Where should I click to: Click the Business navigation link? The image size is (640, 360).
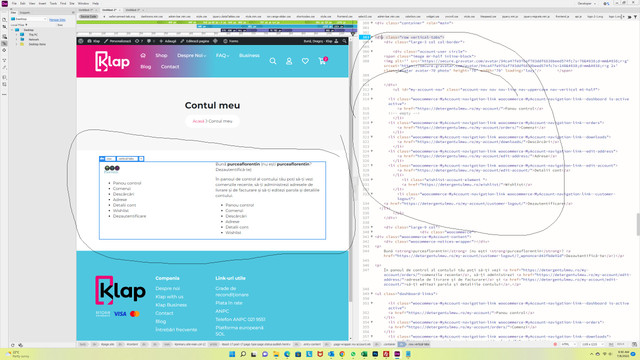pos(249,56)
